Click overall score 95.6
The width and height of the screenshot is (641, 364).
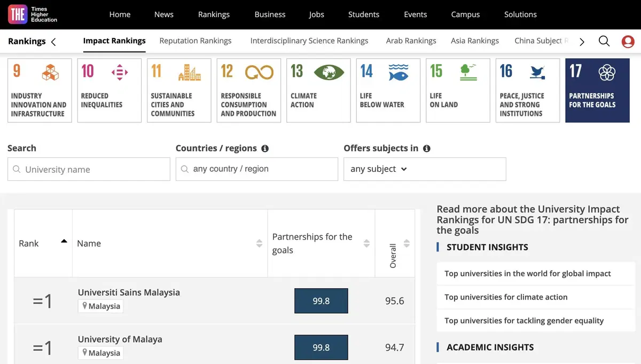point(395,301)
